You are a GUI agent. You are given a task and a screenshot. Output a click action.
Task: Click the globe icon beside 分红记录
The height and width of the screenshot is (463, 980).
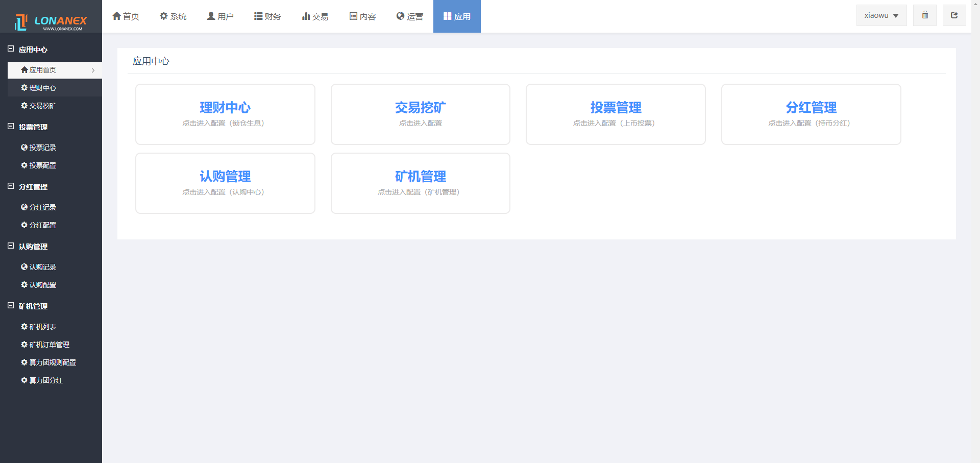(24, 207)
